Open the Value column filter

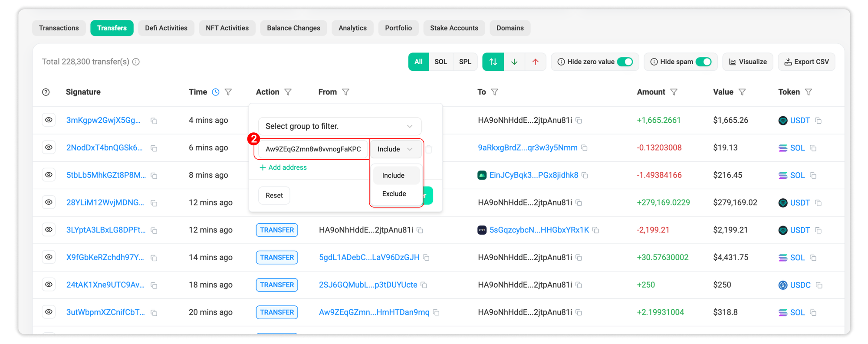coord(742,92)
